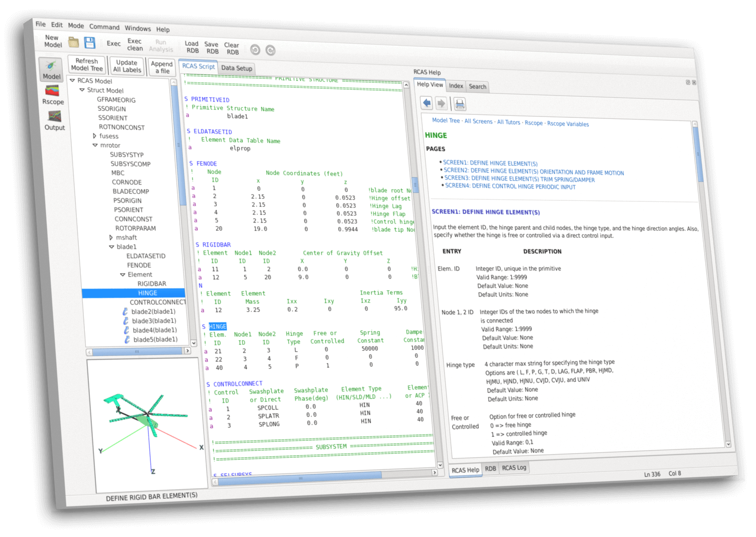Open the Output mode icon
Image resolution: width=756 pixels, height=537 pixels.
[54, 121]
